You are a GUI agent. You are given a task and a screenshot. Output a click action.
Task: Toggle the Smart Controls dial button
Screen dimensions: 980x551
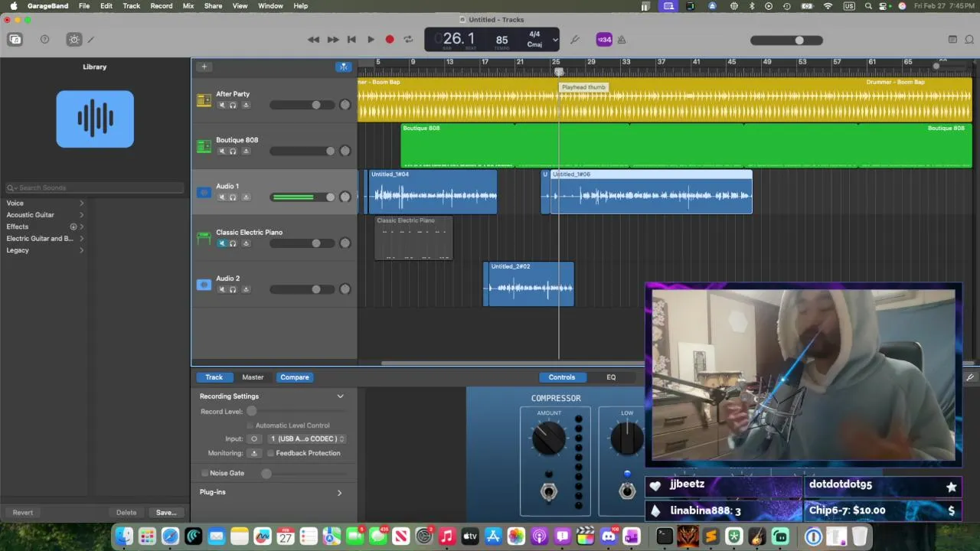coord(73,40)
